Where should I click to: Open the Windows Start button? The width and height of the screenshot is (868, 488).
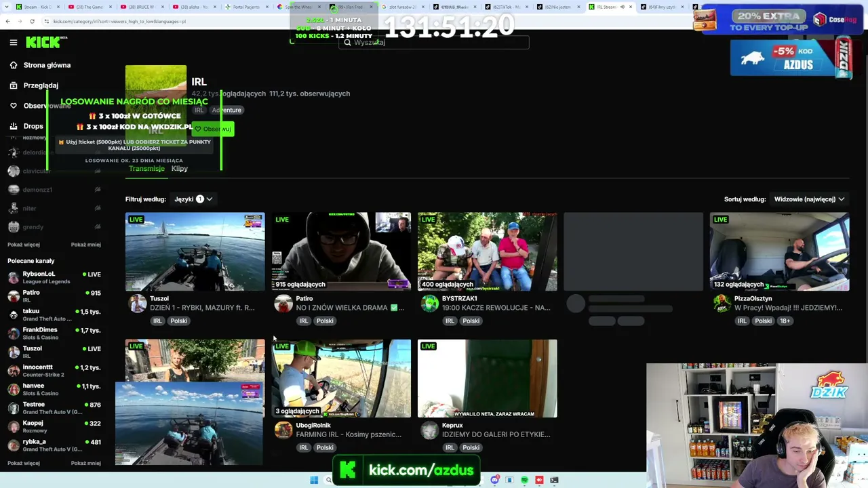[x=314, y=480]
